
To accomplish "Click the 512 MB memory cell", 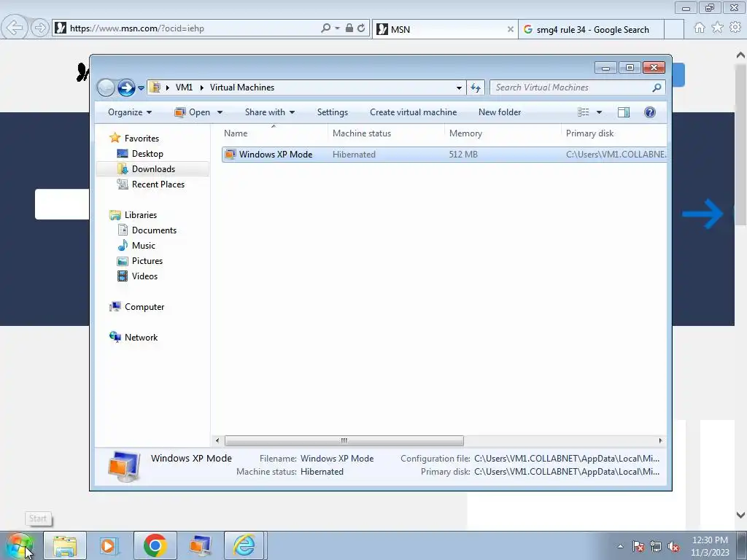I will pyautogui.click(x=463, y=155).
